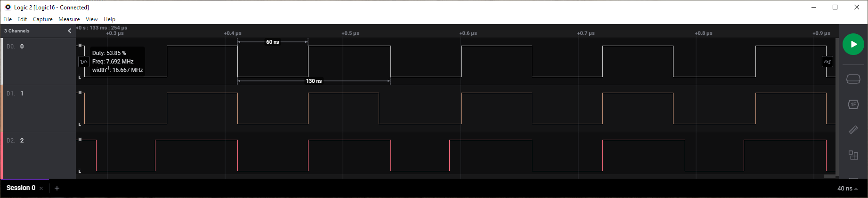
Task: Add a new session tab
Action: [57, 188]
